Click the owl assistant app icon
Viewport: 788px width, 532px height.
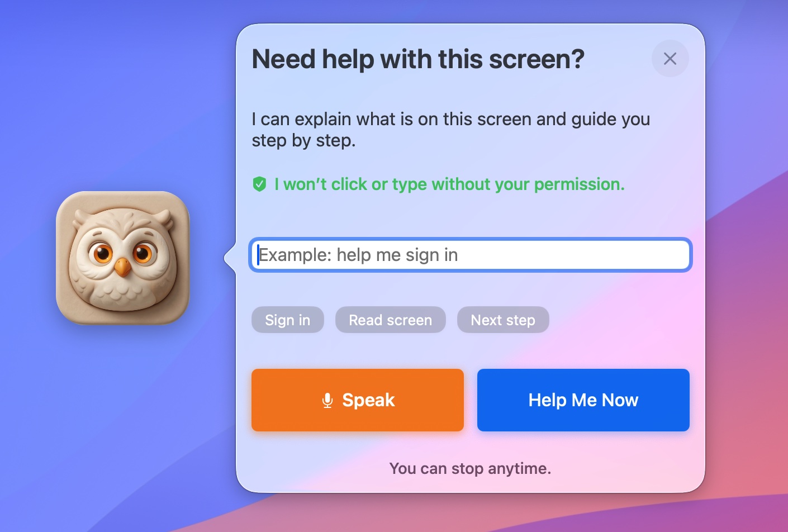pos(123,258)
